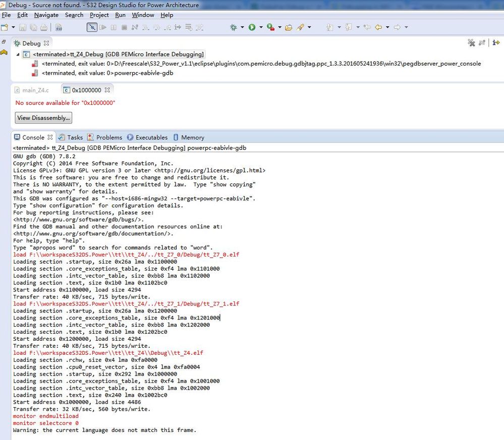Close the 0x1000000 editor tab
Screen dimensions: 504x440
coord(107,90)
